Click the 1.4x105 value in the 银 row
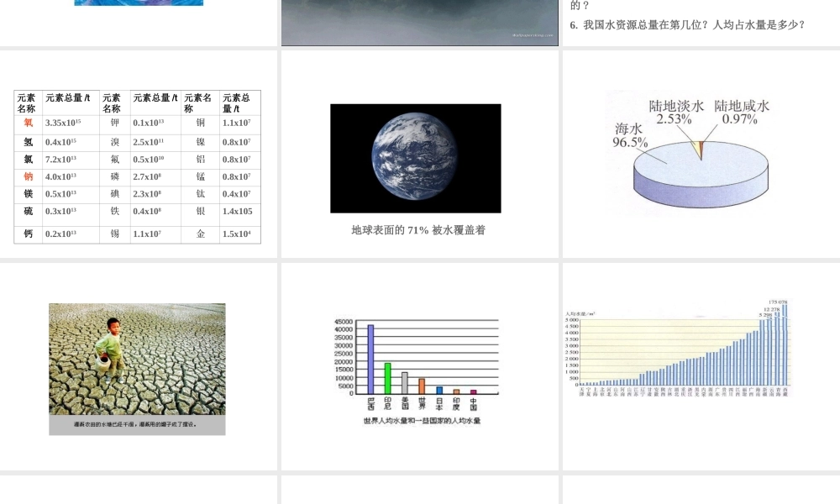The height and width of the screenshot is (504, 840). tap(238, 211)
